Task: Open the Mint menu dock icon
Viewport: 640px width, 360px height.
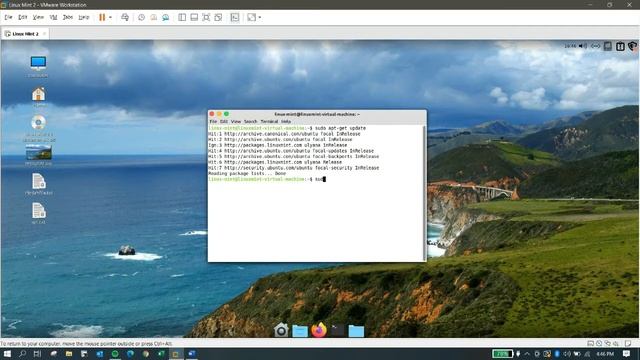Action: pos(281,330)
